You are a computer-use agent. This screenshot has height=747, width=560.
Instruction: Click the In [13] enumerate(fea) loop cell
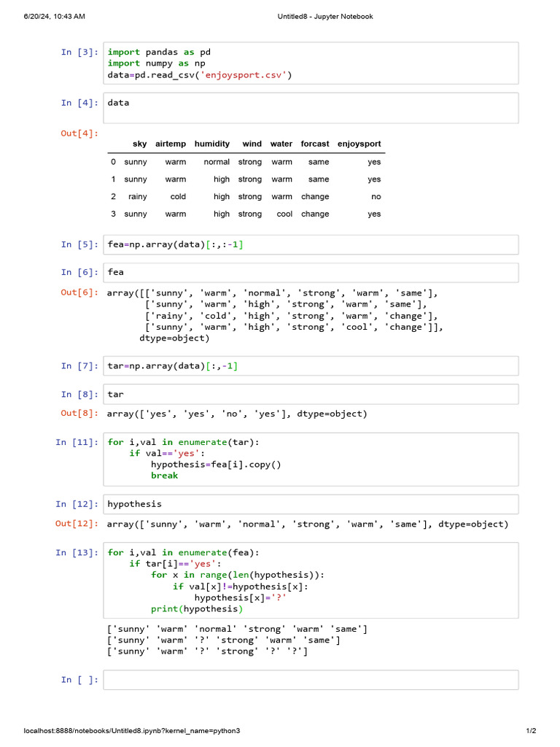point(311,580)
